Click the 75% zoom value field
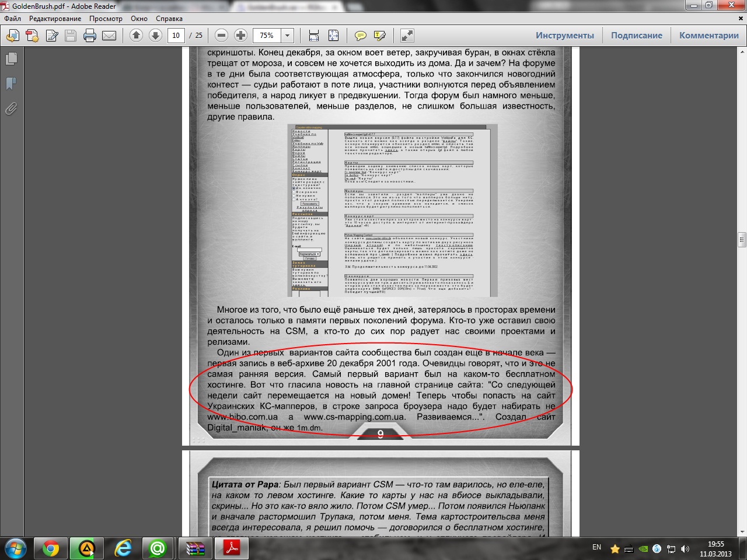747x560 pixels. click(267, 36)
